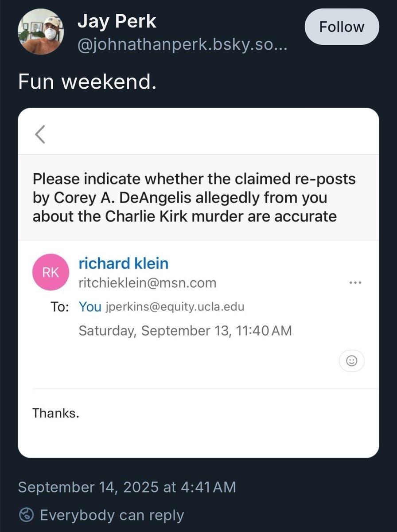Click the pink RK sender avatar

(x=50, y=272)
